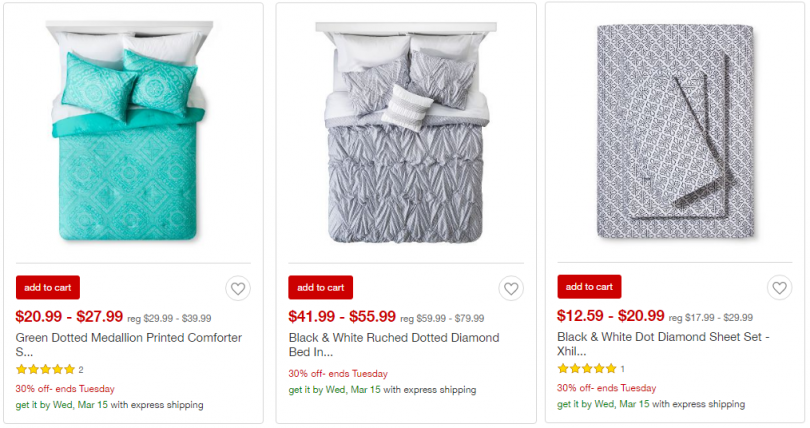This screenshot has width=810, height=428.
Task: Add Green Medallion Comforter to cart
Action: pos(48,288)
